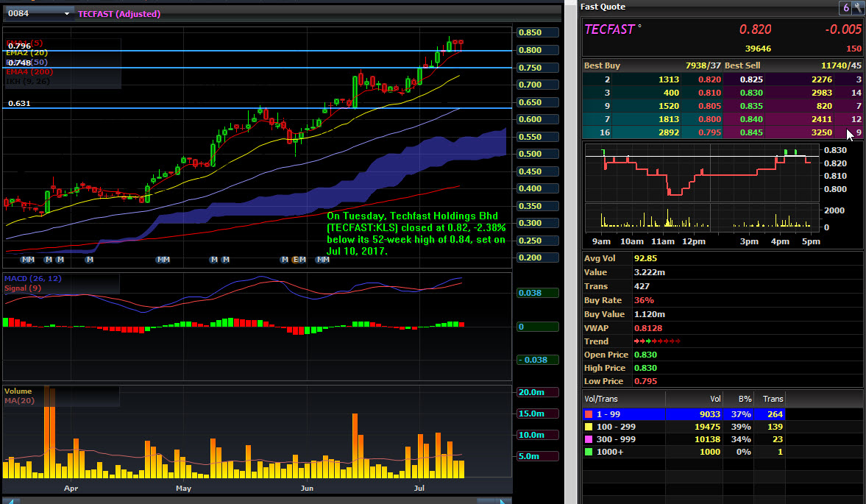The width and height of the screenshot is (866, 504).
Task: Click best buy price 0.810
Action: click(709, 93)
